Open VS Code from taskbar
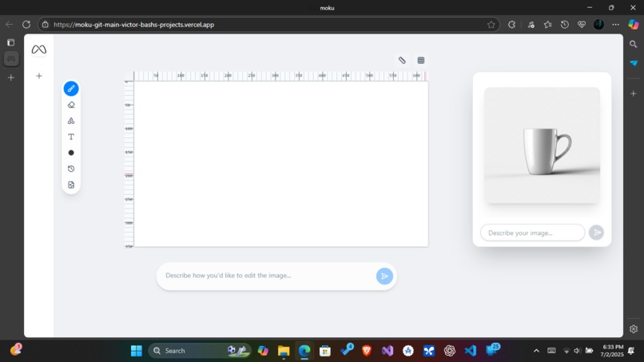This screenshot has height=362, width=644. (471, 351)
